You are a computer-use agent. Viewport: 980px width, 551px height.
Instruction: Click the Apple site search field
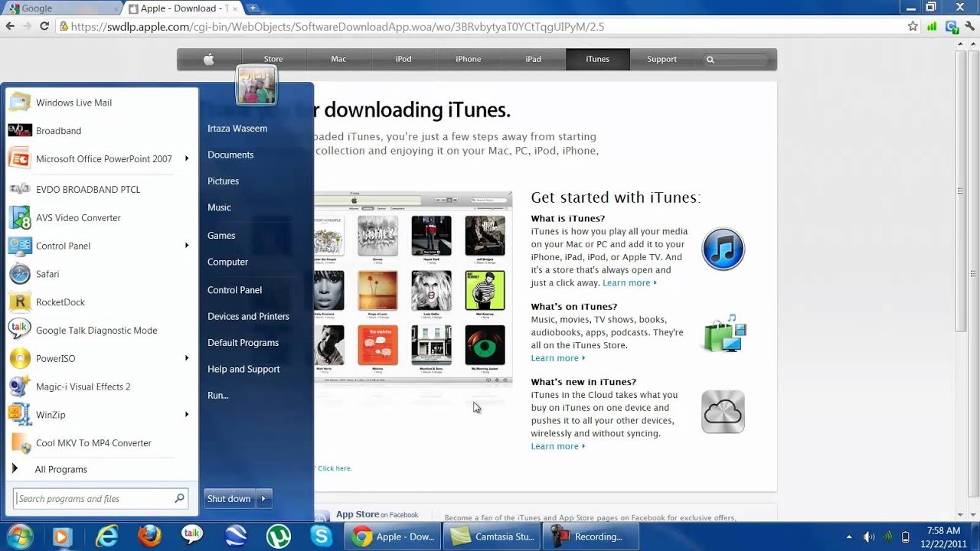coord(735,59)
